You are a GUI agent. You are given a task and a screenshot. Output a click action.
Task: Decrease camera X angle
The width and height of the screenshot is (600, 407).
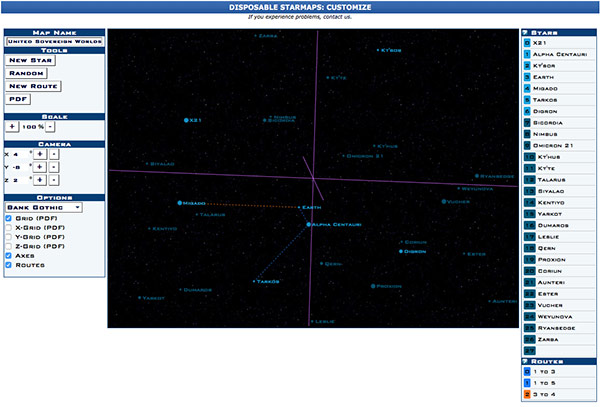pos(54,154)
